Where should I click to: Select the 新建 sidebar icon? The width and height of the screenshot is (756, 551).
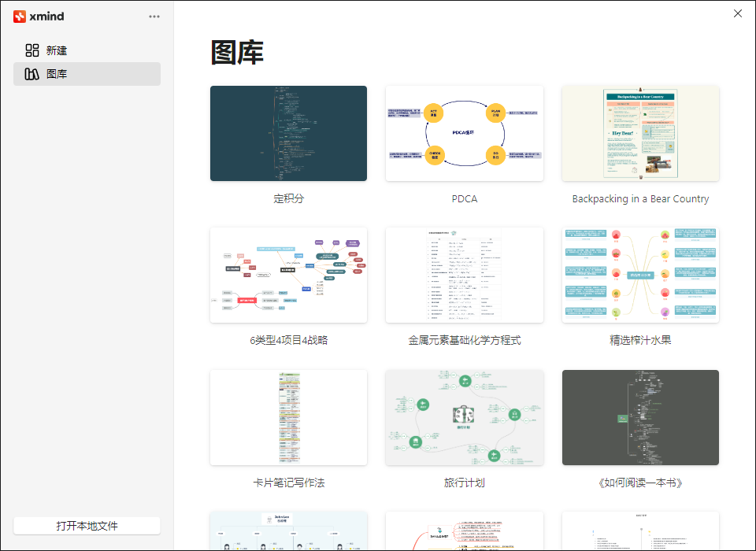[x=32, y=50]
